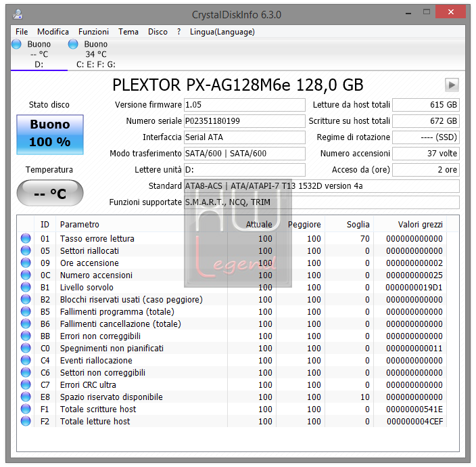Click the Modo trasferimento SATA/600 field
476x467 pixels.
click(x=245, y=154)
